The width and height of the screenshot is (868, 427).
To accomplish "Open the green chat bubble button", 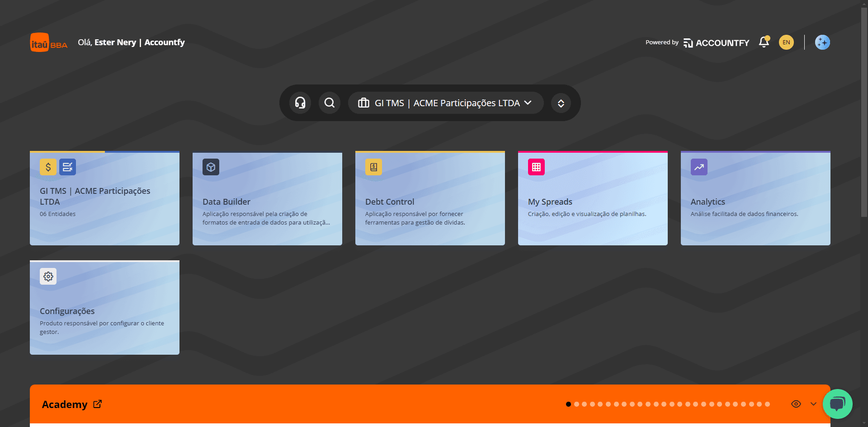I will pyautogui.click(x=837, y=404).
